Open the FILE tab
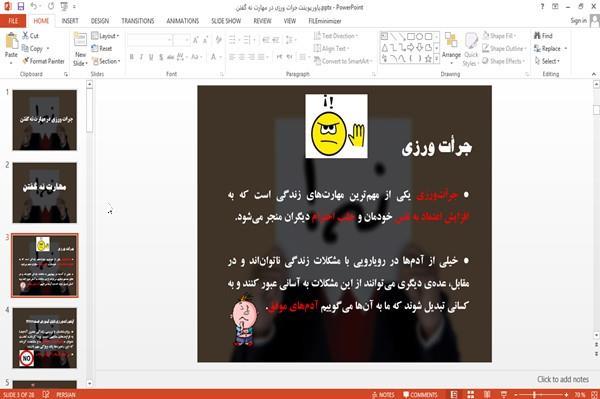This screenshot has width=600, height=399. (13, 21)
